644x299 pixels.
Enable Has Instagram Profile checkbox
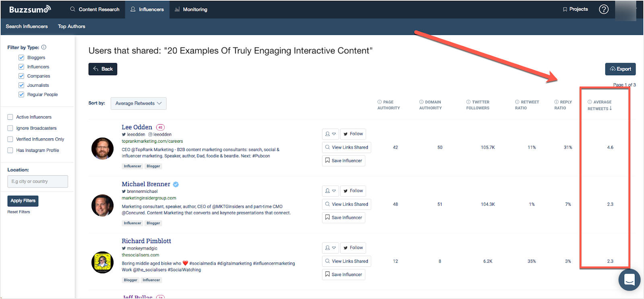click(10, 150)
